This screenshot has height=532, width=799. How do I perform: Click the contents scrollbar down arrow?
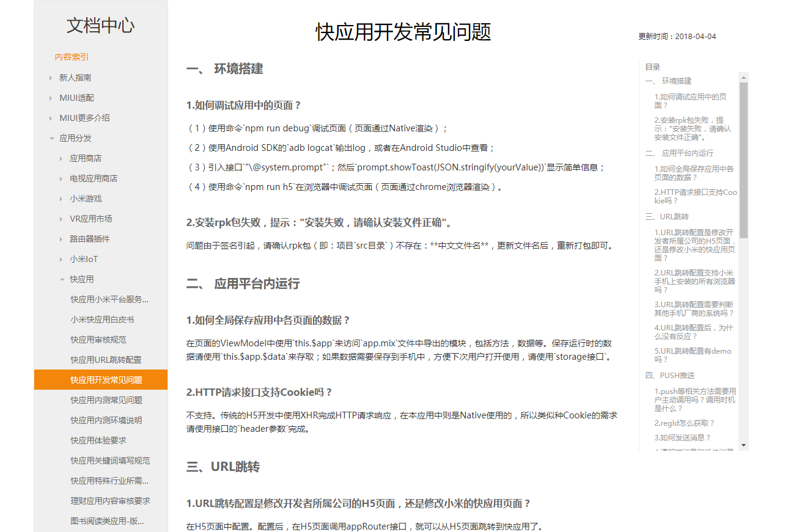click(x=743, y=445)
